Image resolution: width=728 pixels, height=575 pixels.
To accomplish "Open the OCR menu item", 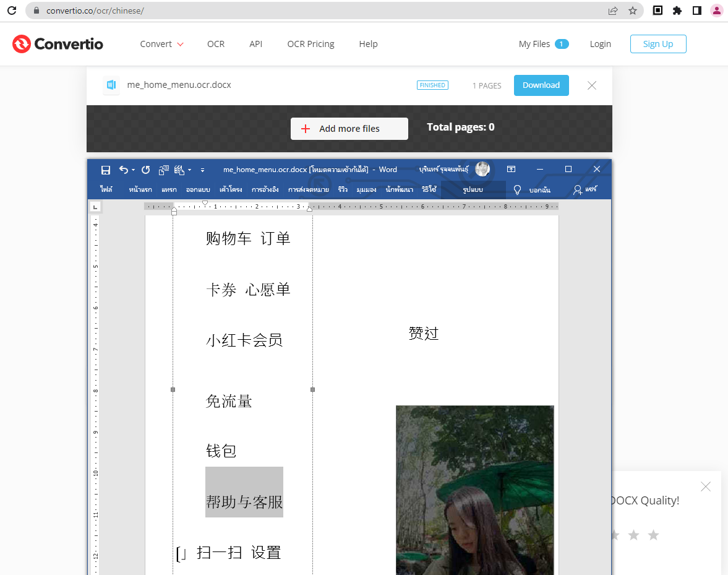I will (216, 44).
